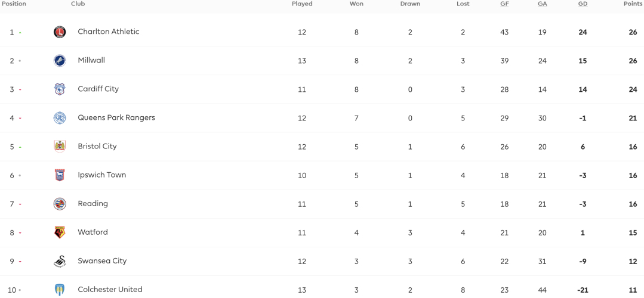Screen dimensions: 644x298
Task: Open the Queens Park Rangers team link
Action: click(x=116, y=117)
